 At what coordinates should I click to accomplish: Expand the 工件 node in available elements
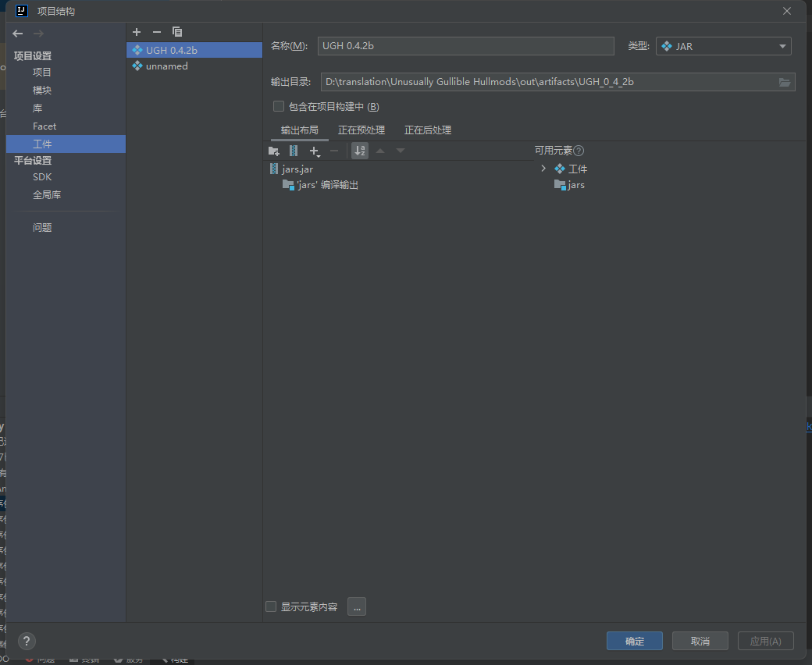[x=543, y=169]
